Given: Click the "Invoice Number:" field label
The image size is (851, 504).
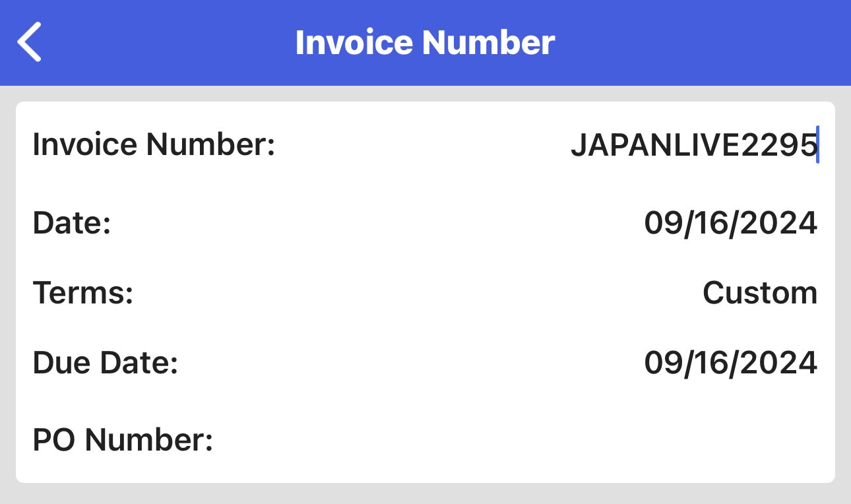Looking at the screenshot, I should tap(154, 144).
